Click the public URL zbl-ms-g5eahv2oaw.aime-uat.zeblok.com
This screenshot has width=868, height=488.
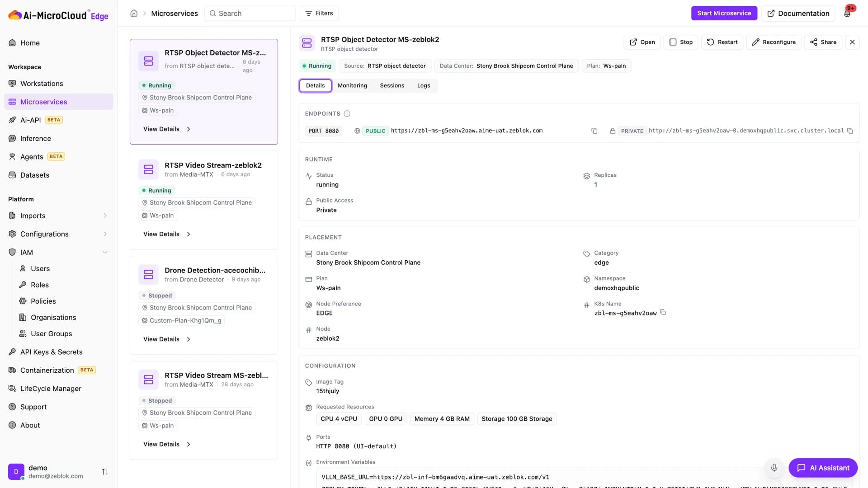(x=467, y=131)
